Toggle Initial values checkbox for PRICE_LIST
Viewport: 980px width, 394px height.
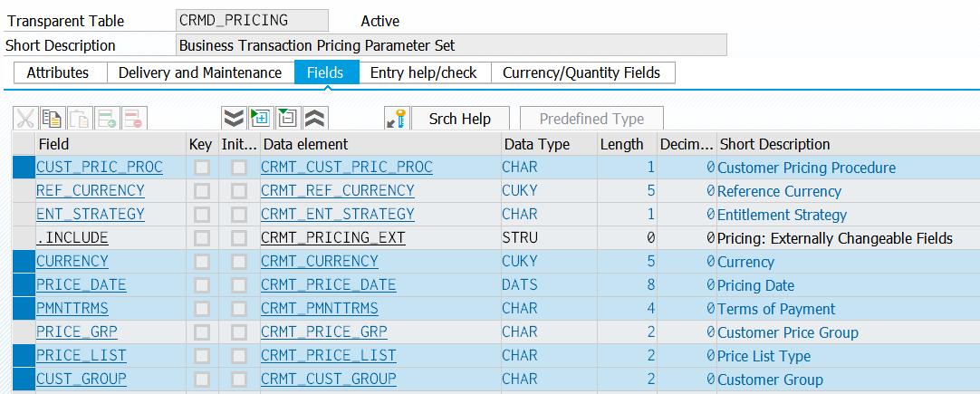pos(239,356)
